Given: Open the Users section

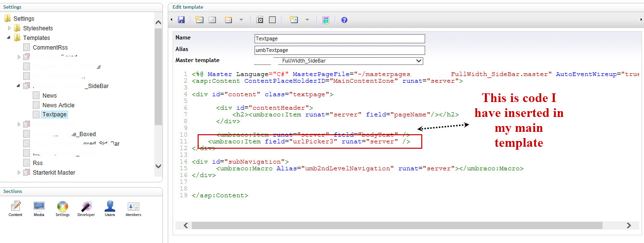Looking at the screenshot, I should [110, 209].
